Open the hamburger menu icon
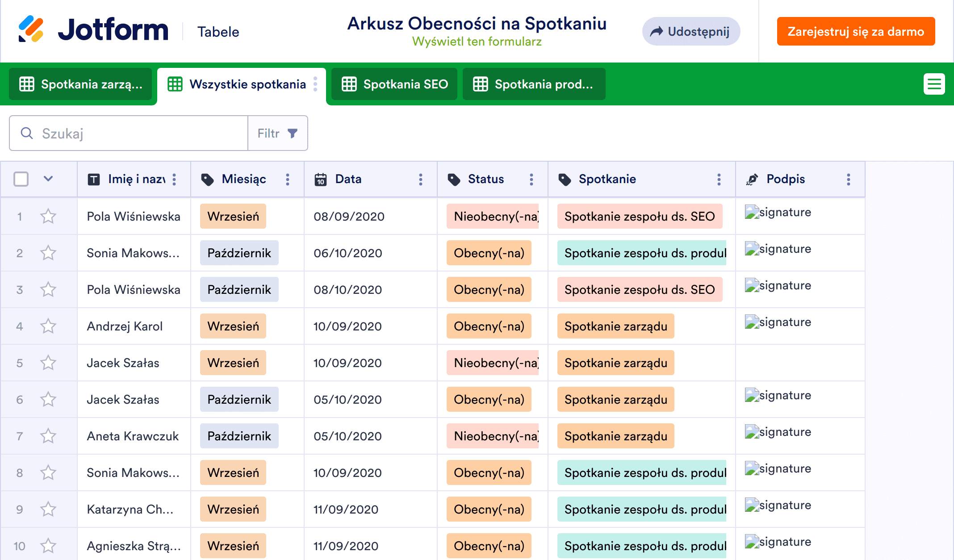This screenshot has height=560, width=954. [x=934, y=84]
